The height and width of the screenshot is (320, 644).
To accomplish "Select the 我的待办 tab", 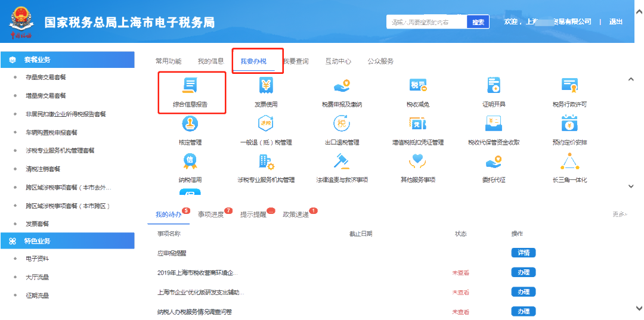I will 168,215.
